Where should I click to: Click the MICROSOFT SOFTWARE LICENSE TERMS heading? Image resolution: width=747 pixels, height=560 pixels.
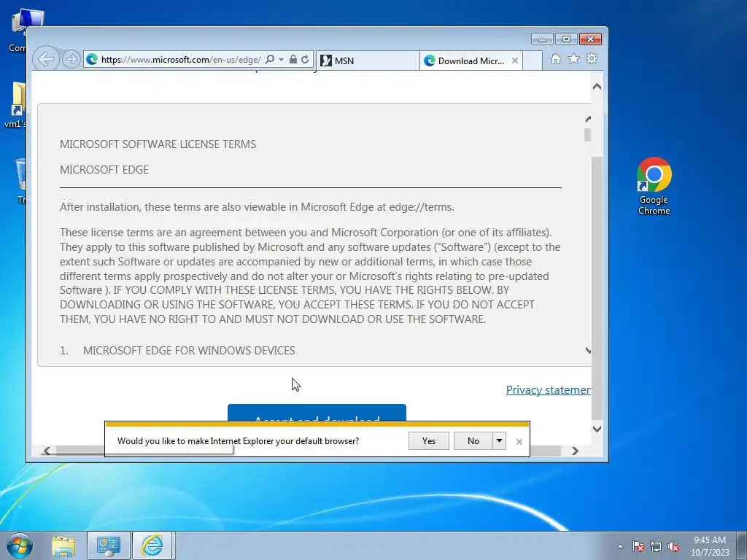(x=158, y=144)
